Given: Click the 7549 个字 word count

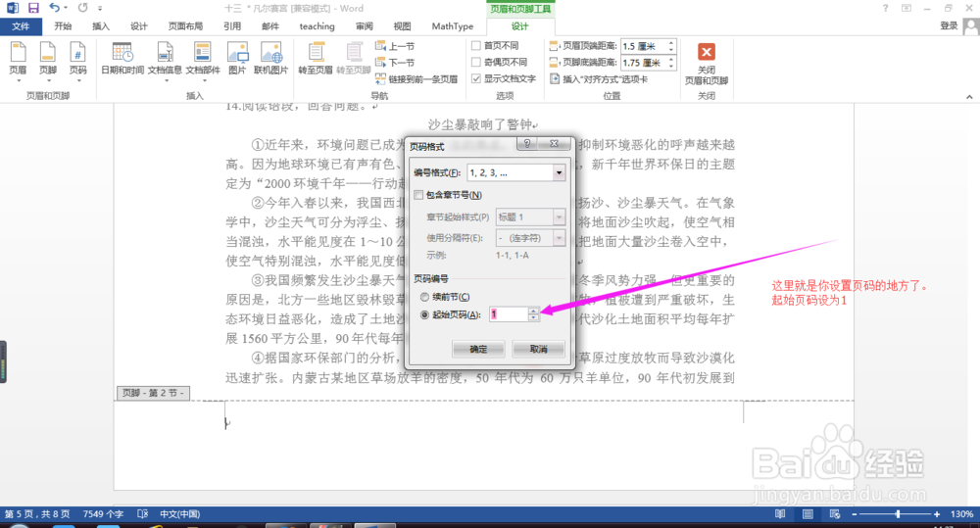Looking at the screenshot, I should tap(103, 514).
